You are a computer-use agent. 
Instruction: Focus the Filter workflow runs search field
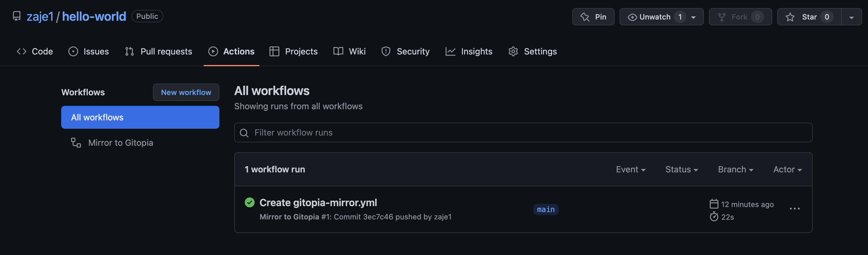(523, 132)
